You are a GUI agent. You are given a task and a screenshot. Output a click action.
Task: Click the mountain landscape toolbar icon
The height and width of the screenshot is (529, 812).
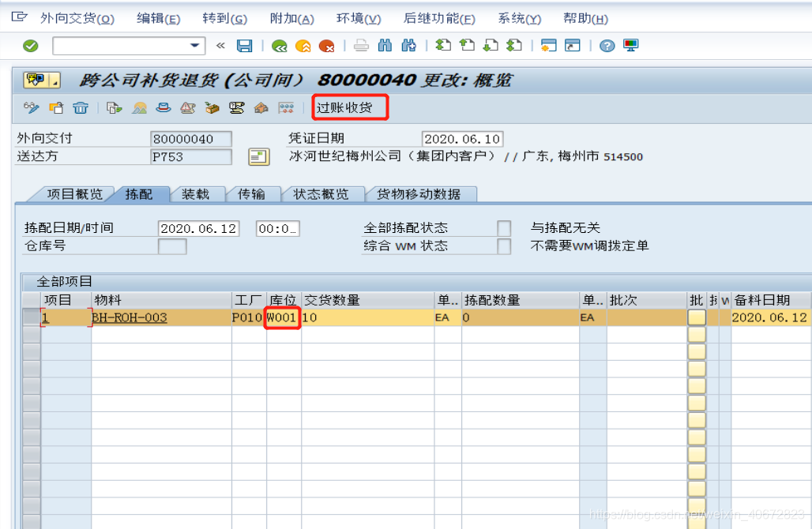pos(139,107)
